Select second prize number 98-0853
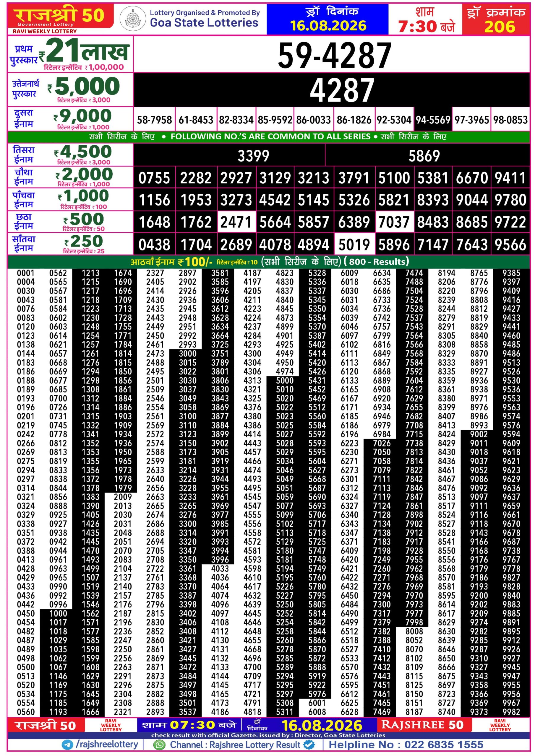 point(510,120)
